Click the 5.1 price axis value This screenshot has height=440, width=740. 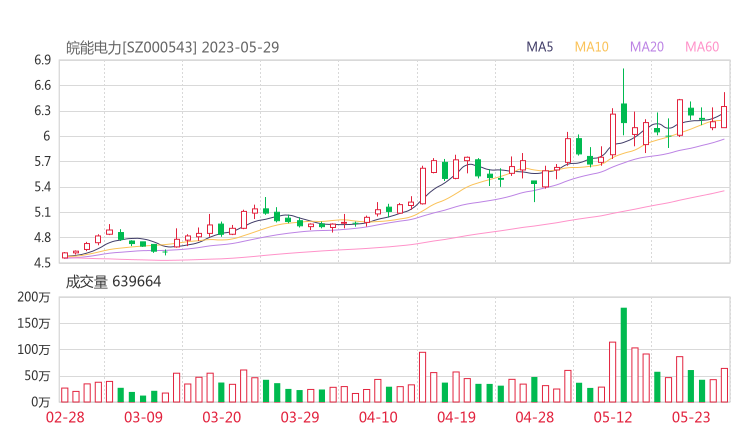coord(42,212)
